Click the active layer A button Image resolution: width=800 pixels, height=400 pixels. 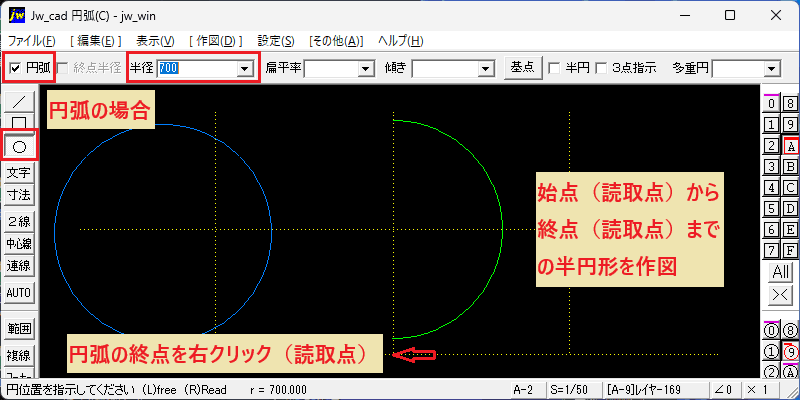[x=790, y=145]
